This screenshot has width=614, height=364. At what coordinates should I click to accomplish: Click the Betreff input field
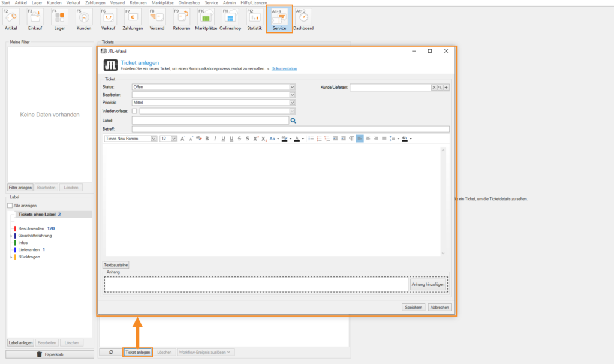click(x=290, y=129)
